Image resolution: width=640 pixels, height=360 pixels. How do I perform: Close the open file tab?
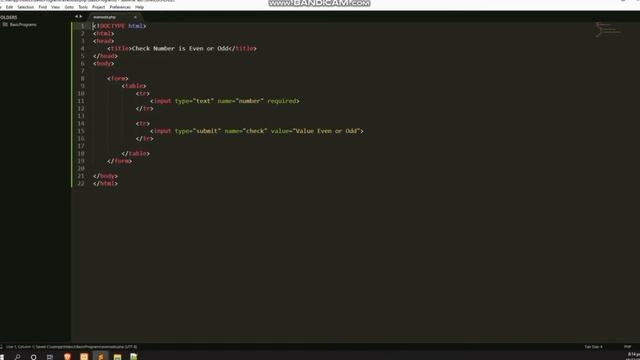pyautogui.click(x=135, y=17)
